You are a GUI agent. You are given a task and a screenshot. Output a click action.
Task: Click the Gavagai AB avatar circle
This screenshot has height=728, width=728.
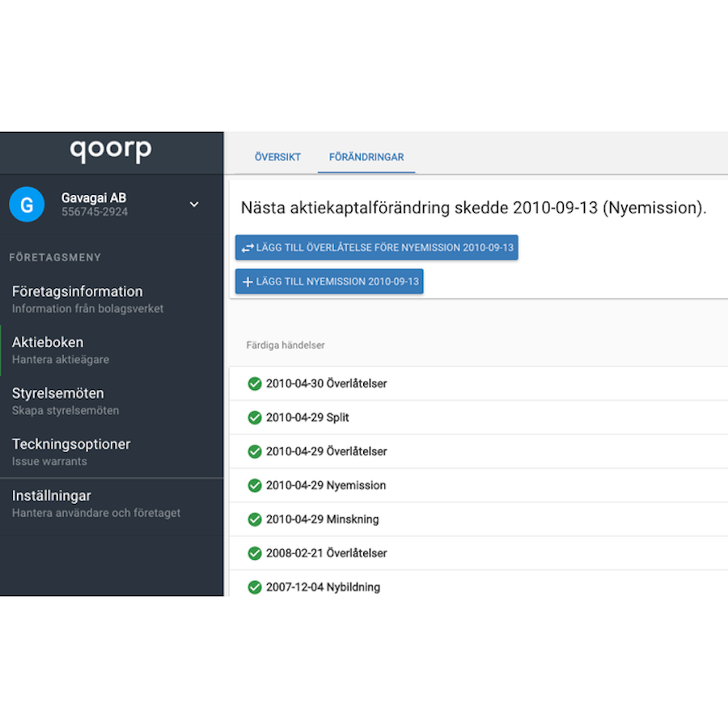point(27,205)
